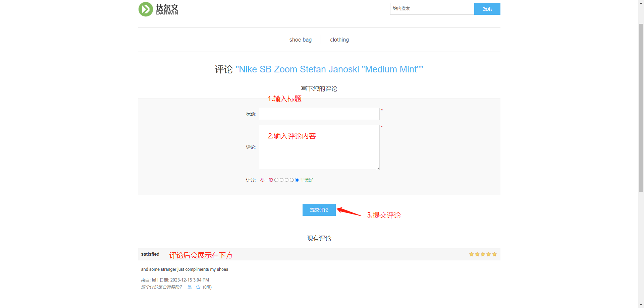Vote 是 that the review was helpful

[190, 287]
